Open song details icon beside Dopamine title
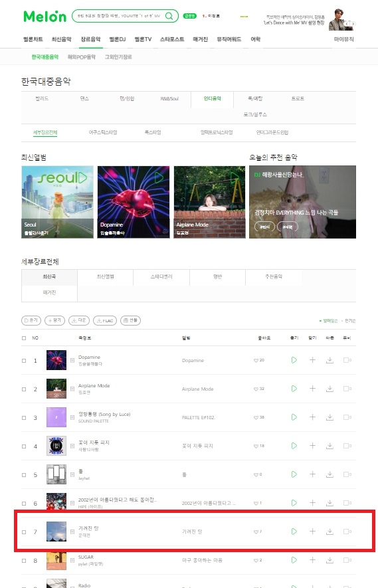 (72, 360)
